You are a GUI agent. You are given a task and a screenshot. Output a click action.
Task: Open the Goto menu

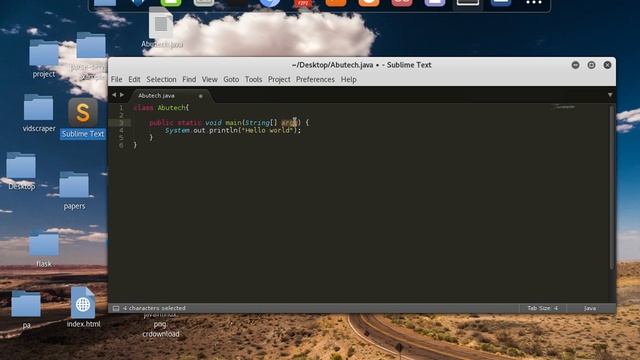(231, 79)
